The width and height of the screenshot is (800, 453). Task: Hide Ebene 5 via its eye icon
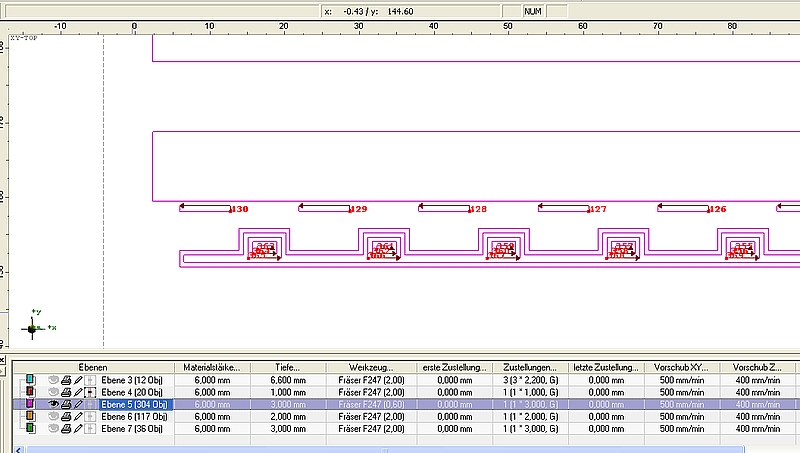[53, 404]
